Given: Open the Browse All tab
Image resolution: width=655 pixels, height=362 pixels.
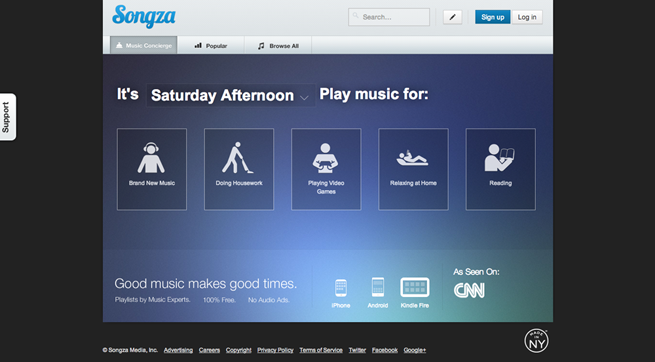Looking at the screenshot, I should click(x=278, y=46).
